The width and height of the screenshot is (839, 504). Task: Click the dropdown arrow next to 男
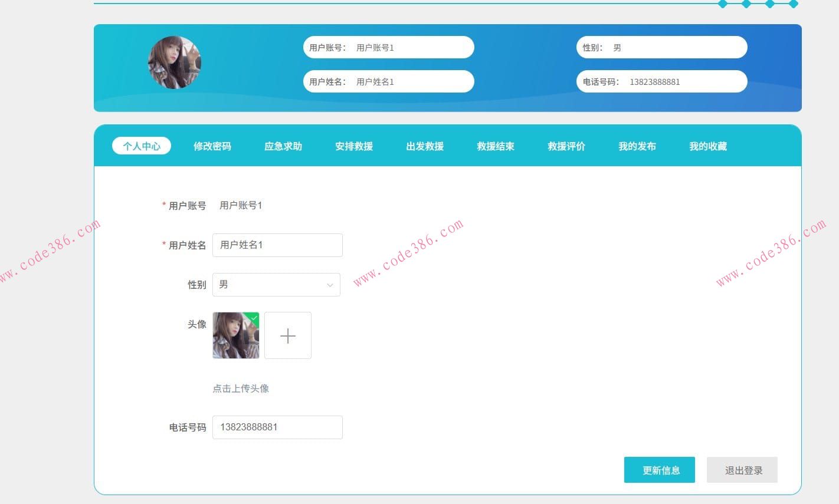(x=330, y=285)
